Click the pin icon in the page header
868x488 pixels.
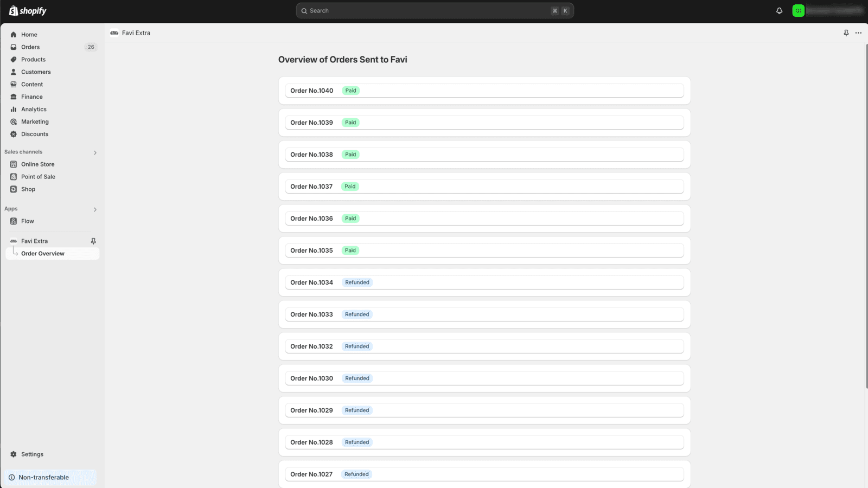[x=846, y=33]
